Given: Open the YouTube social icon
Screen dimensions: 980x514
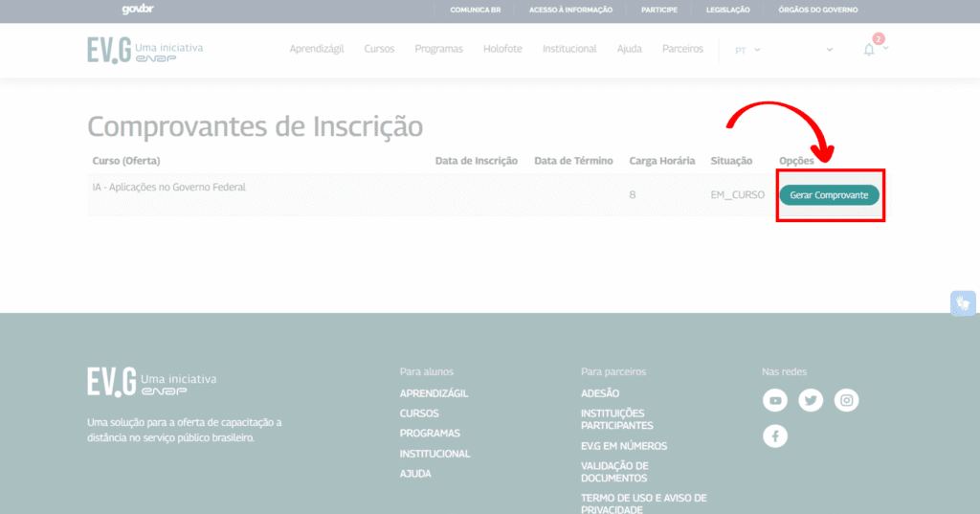Looking at the screenshot, I should [x=775, y=400].
